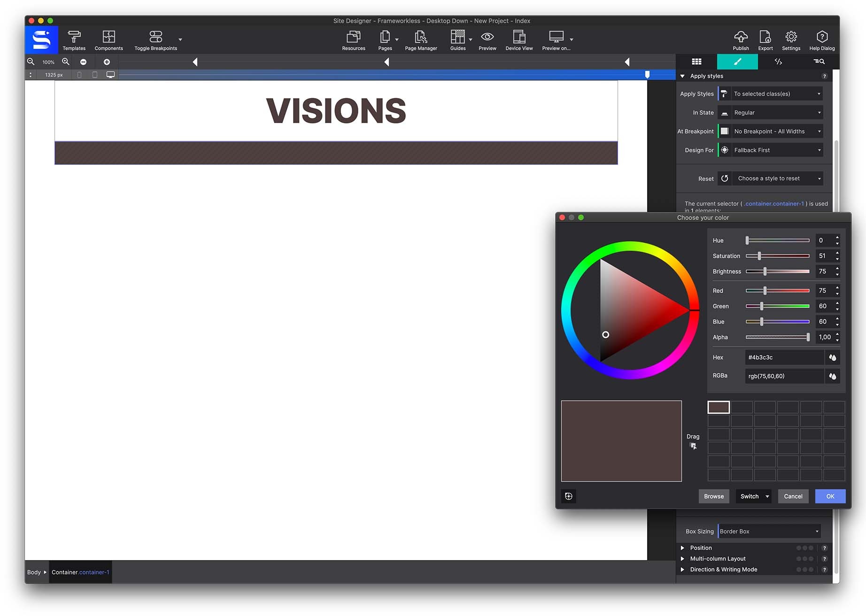
Task: Click the .container.container-1 selector link
Action: coord(774,204)
